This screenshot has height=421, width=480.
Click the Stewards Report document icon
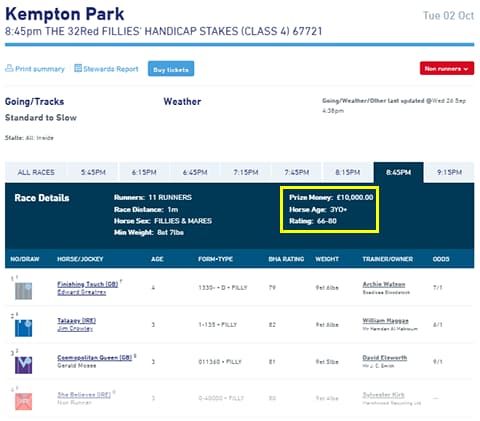click(78, 68)
